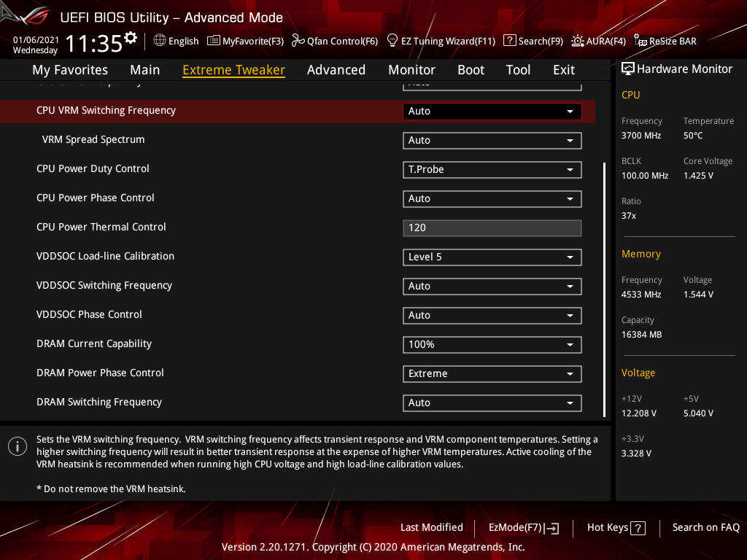Click CPU Power Thermal Control value field
747x560 pixels.
pos(492,228)
